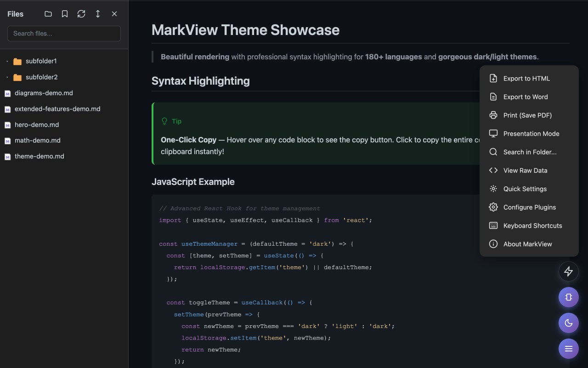588x368 pixels.
Task: Open About MarkView menu entry
Action: tap(529, 244)
